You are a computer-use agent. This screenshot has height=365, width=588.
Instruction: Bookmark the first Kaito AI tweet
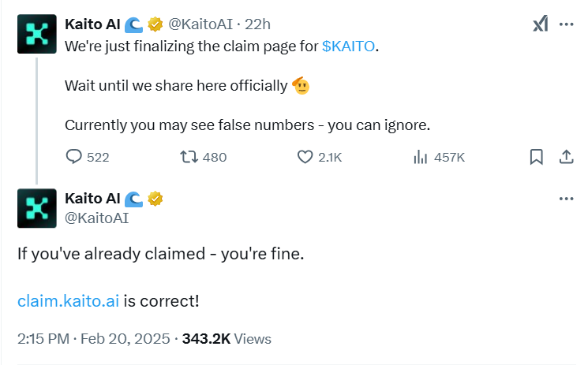pyautogui.click(x=536, y=157)
